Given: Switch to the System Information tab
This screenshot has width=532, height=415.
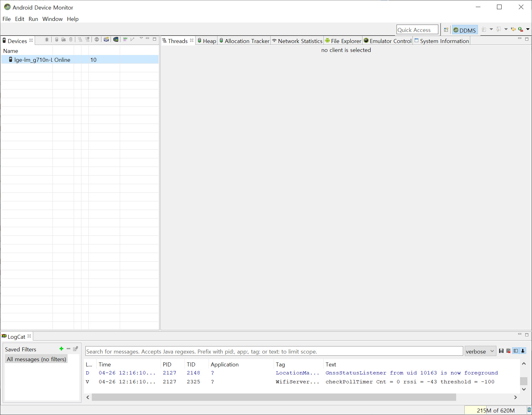Looking at the screenshot, I should coord(442,41).
